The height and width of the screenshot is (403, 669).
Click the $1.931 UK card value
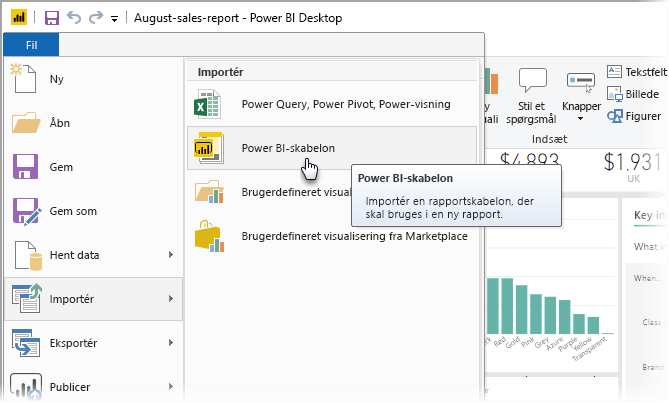pyautogui.click(x=633, y=162)
